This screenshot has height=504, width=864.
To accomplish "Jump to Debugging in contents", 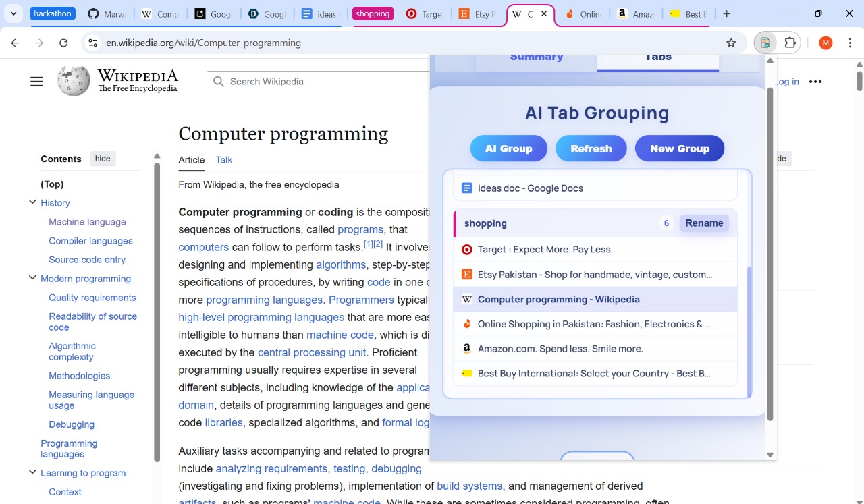I will tap(72, 424).
